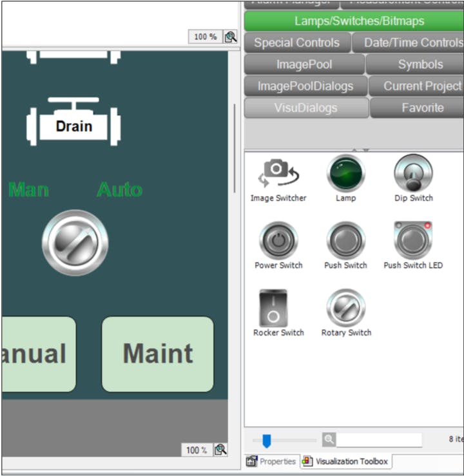The image size is (464, 476).
Task: Click the toolbox icon size slider
Action: (266, 441)
